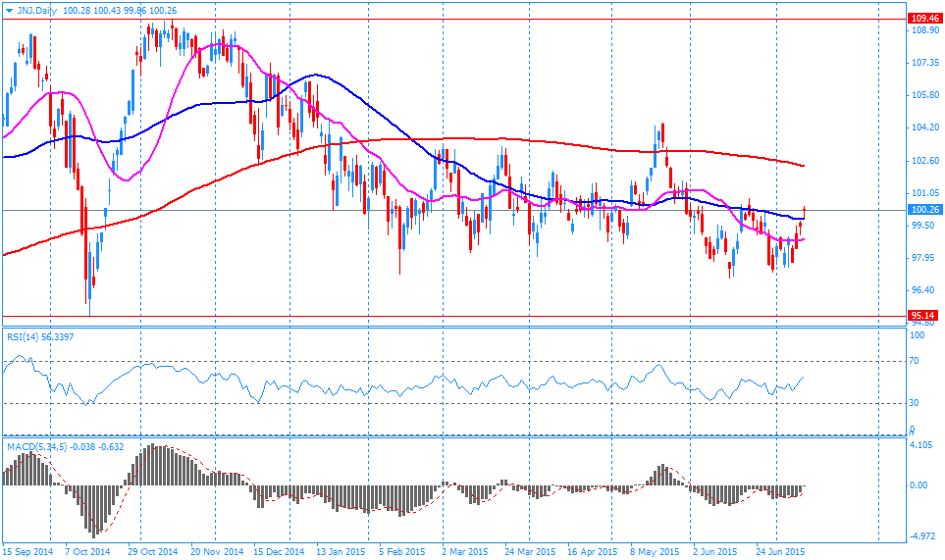This screenshot has width=945, height=560.
Task: Click the 24 Jun 2015 date label
Action: point(780,551)
